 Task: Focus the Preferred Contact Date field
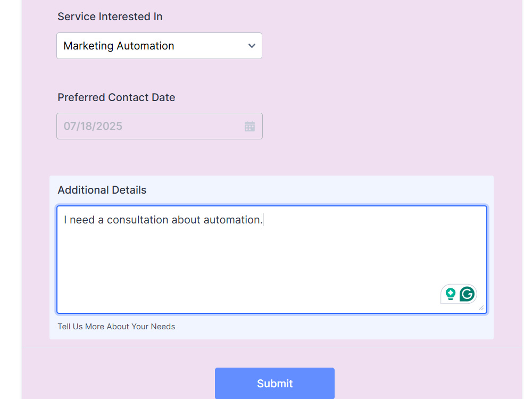pyautogui.click(x=160, y=126)
